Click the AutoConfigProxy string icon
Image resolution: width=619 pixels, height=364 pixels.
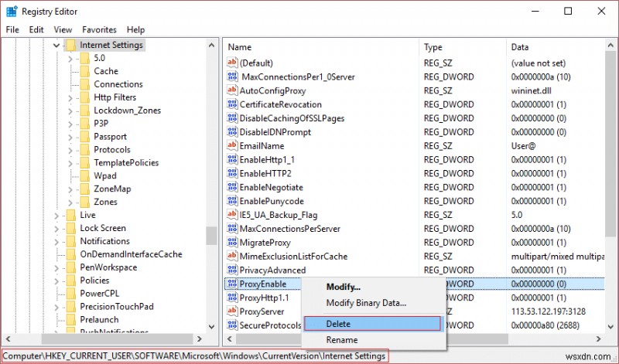pyautogui.click(x=232, y=90)
